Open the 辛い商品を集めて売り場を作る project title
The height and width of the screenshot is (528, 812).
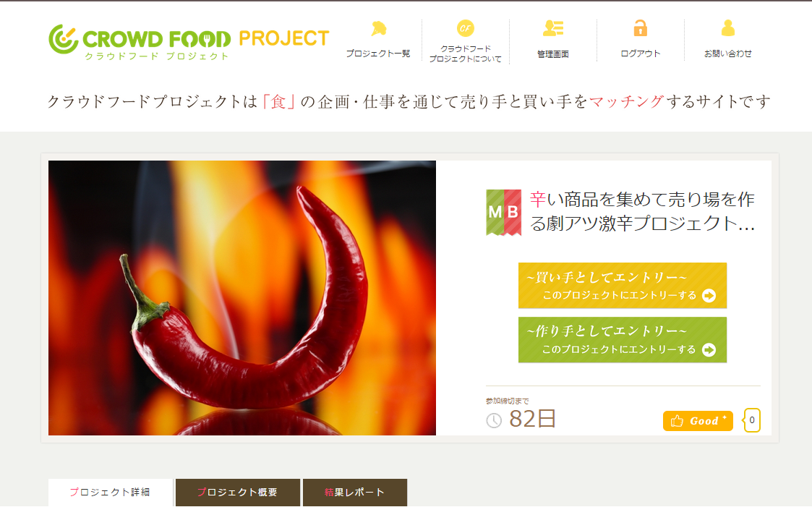642,211
